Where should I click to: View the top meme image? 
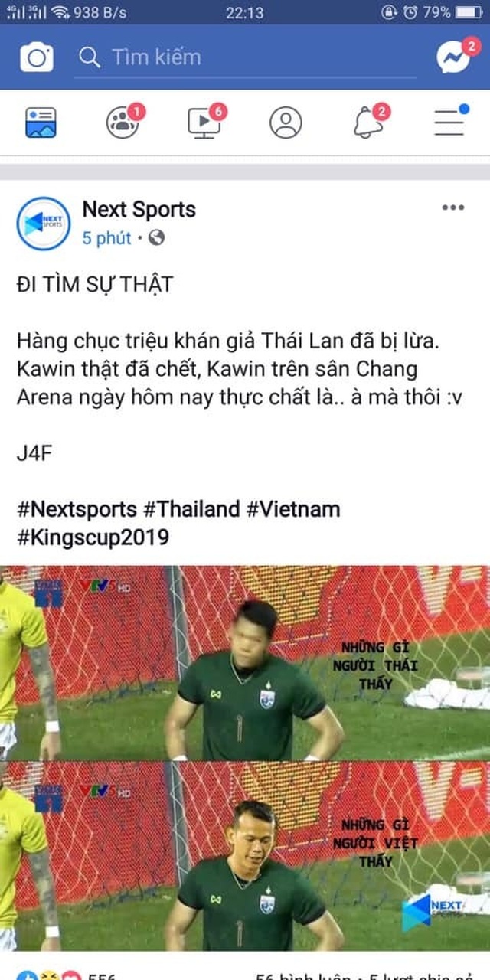click(x=245, y=663)
